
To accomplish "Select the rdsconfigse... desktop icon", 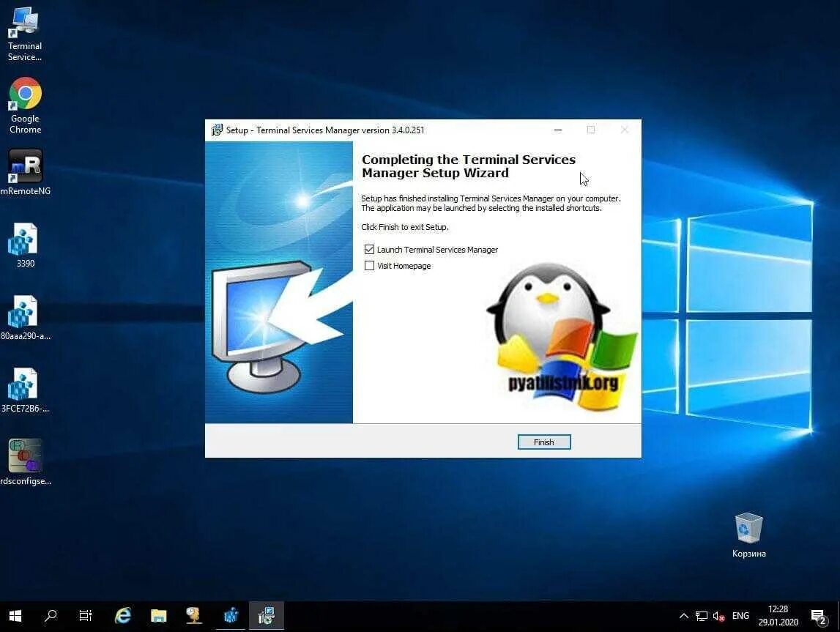I will pos(25,462).
